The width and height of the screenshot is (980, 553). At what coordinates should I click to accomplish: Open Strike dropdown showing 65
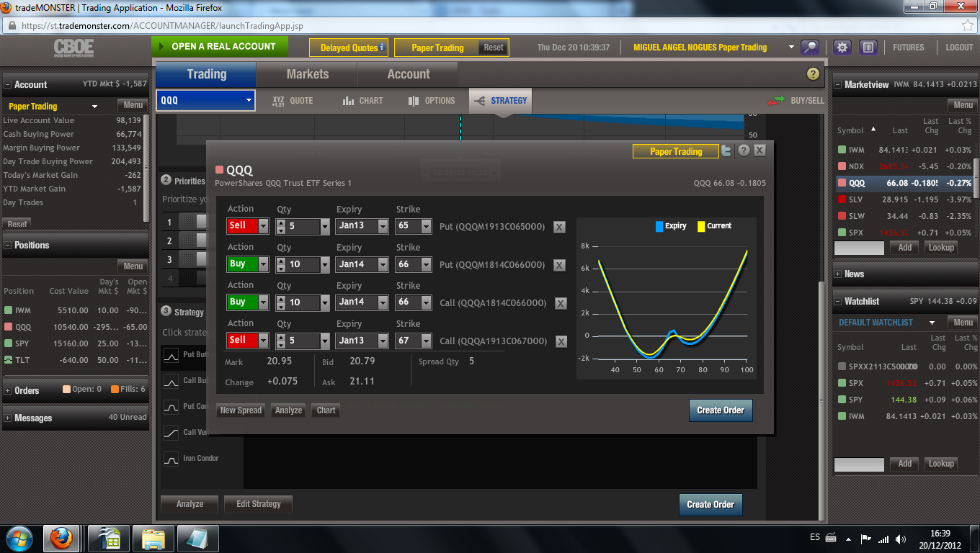[427, 226]
